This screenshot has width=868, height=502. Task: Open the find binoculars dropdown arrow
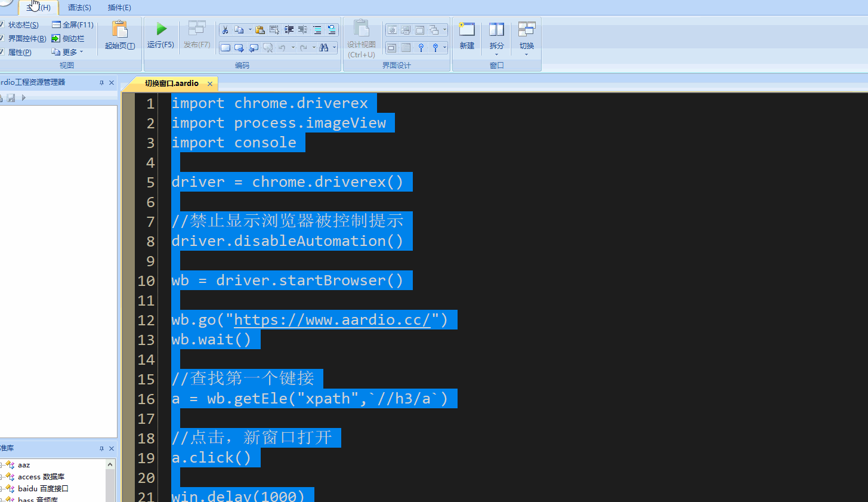(x=334, y=48)
